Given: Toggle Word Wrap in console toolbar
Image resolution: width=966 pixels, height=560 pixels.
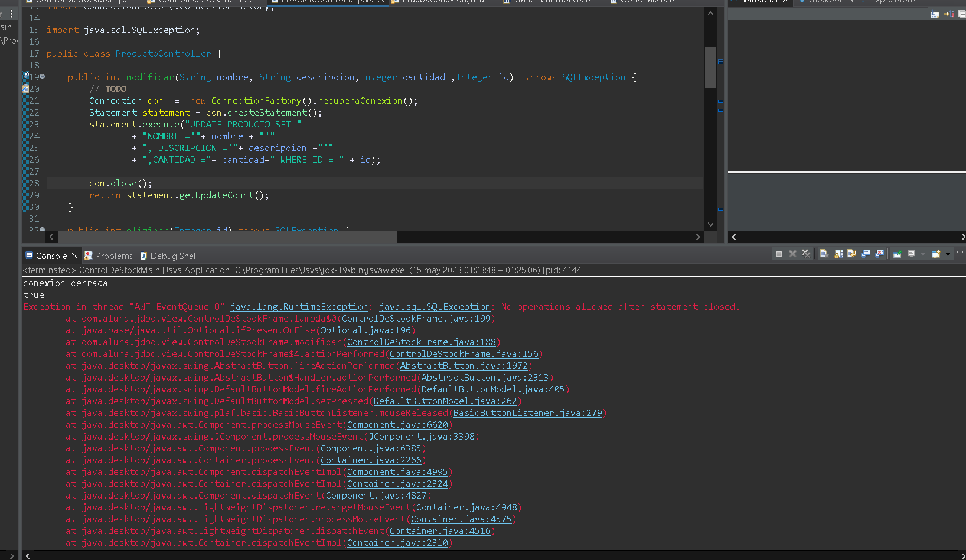Looking at the screenshot, I should pos(851,254).
